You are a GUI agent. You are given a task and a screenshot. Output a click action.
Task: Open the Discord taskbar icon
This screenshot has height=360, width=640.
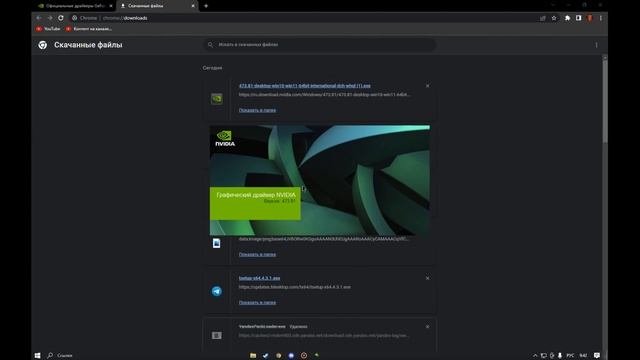tap(291, 356)
